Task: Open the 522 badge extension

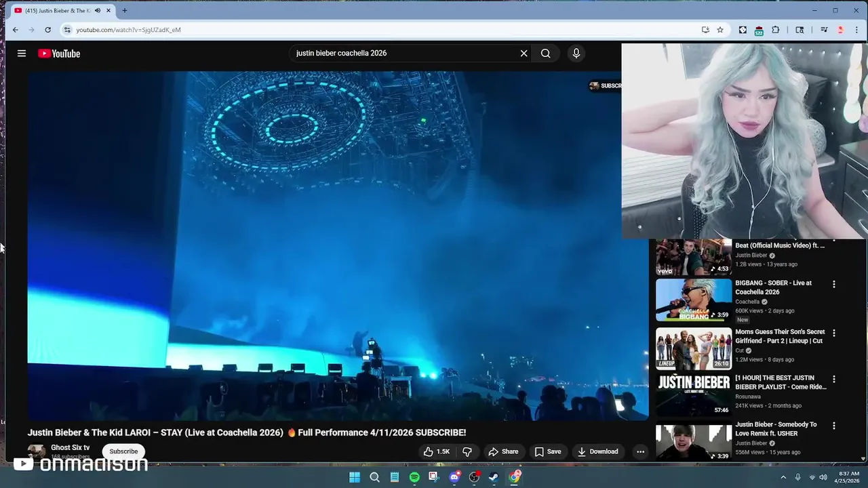Action: pyautogui.click(x=759, y=30)
